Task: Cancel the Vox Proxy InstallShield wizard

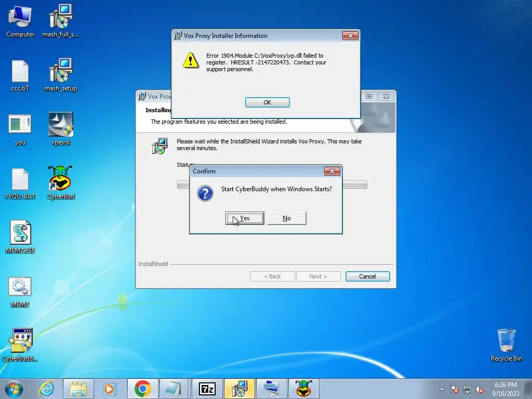Action: click(367, 276)
